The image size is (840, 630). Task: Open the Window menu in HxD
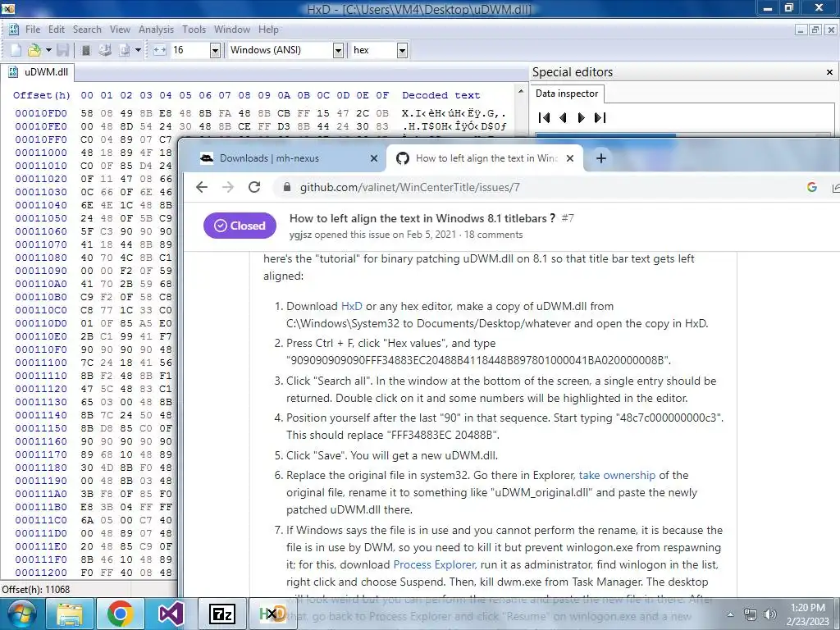232,30
